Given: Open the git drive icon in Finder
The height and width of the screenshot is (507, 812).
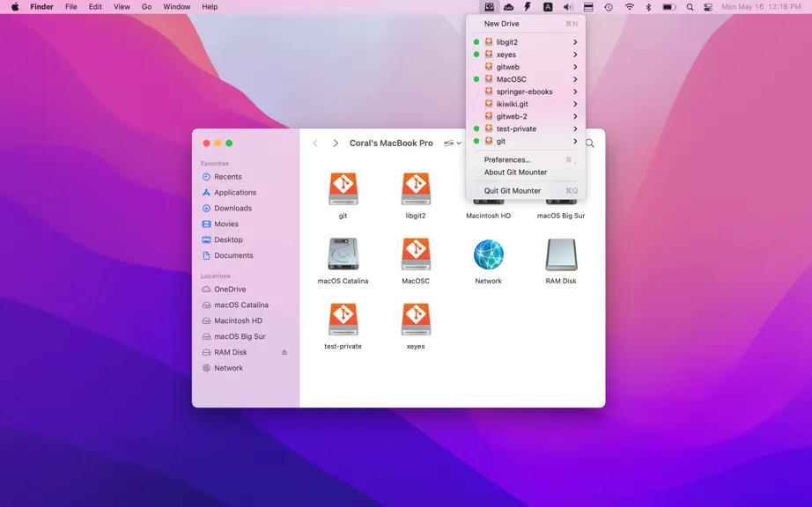Looking at the screenshot, I should pos(343,189).
